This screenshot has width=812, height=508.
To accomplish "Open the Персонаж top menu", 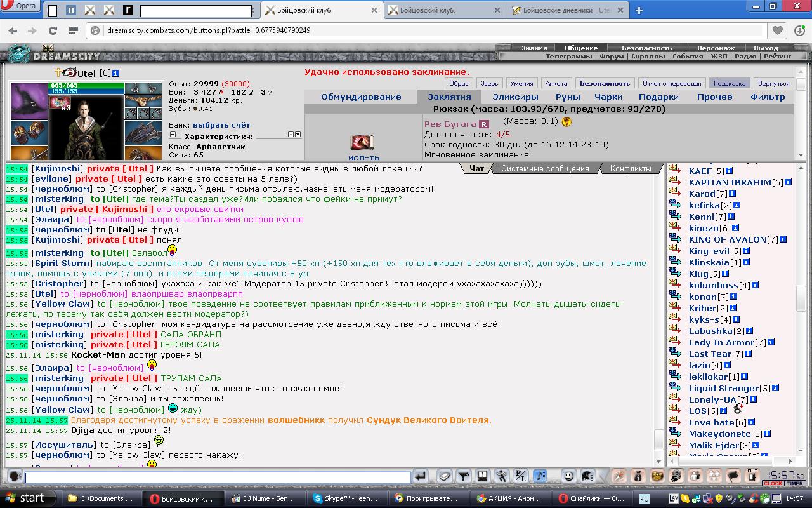I will tap(716, 48).
